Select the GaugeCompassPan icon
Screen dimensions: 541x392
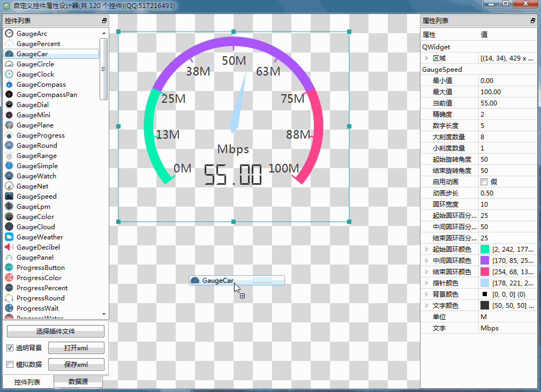click(9, 95)
